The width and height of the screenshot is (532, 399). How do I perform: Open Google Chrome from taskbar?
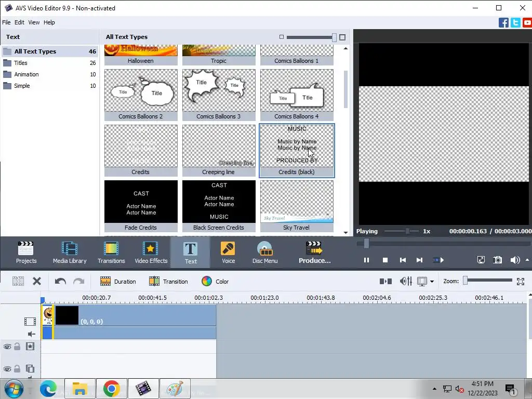coord(112,389)
